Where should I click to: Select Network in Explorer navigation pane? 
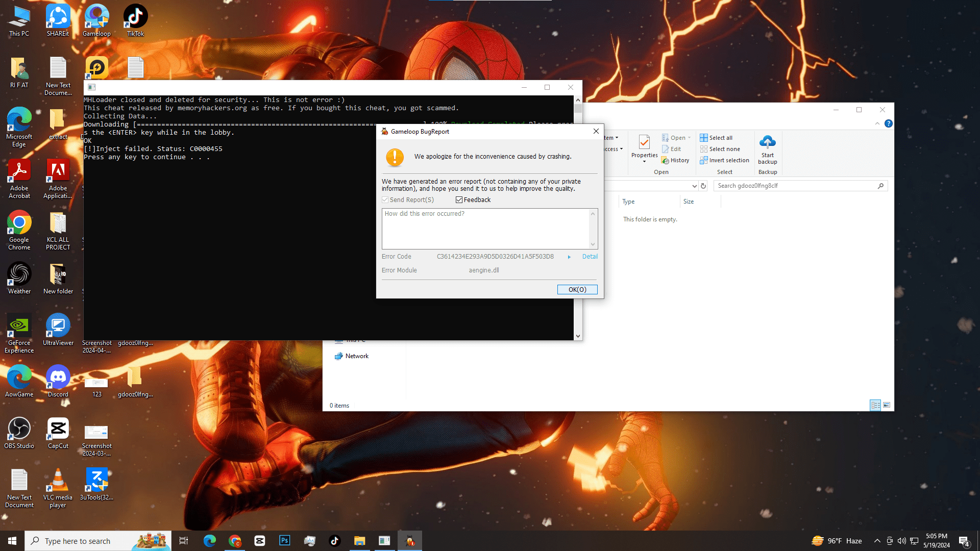coord(352,356)
